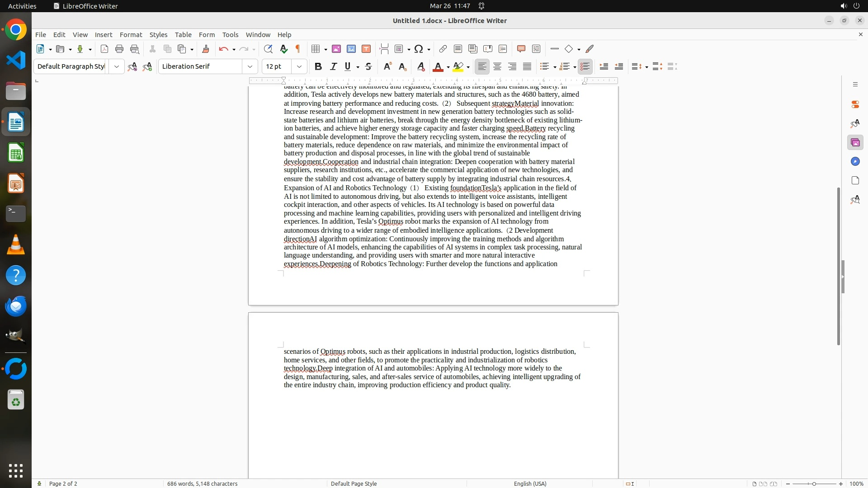Open the Gallery sidebar panel
868x488 pixels.
855,143
